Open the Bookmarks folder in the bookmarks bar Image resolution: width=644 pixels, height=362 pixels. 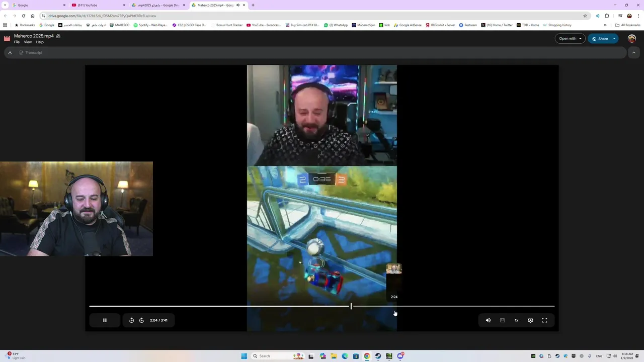point(25,25)
